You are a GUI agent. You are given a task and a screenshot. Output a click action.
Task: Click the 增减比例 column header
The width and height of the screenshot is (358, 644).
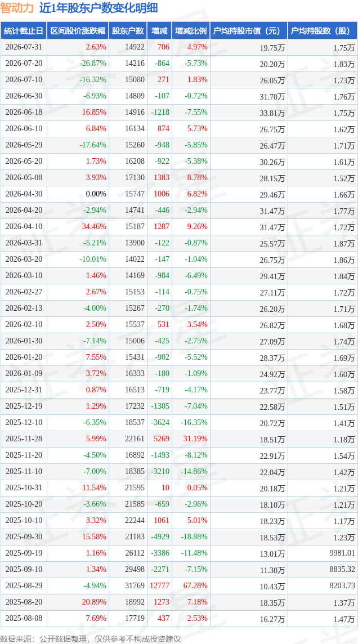click(x=191, y=31)
